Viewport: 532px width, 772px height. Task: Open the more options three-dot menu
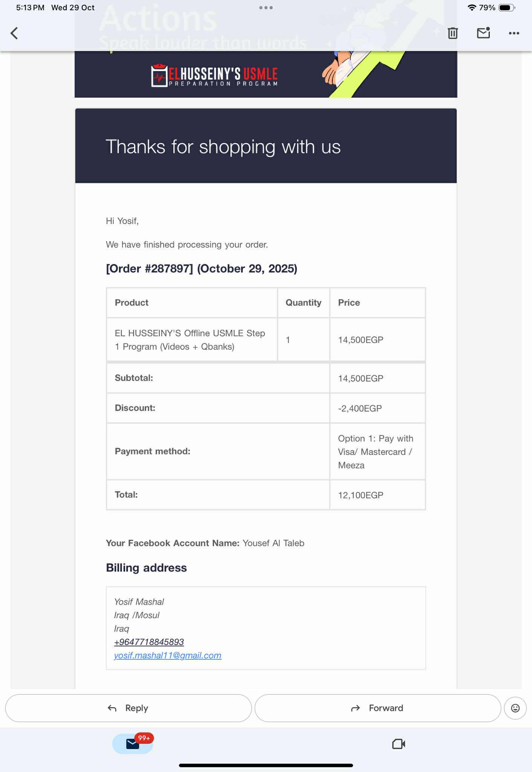pyautogui.click(x=514, y=33)
